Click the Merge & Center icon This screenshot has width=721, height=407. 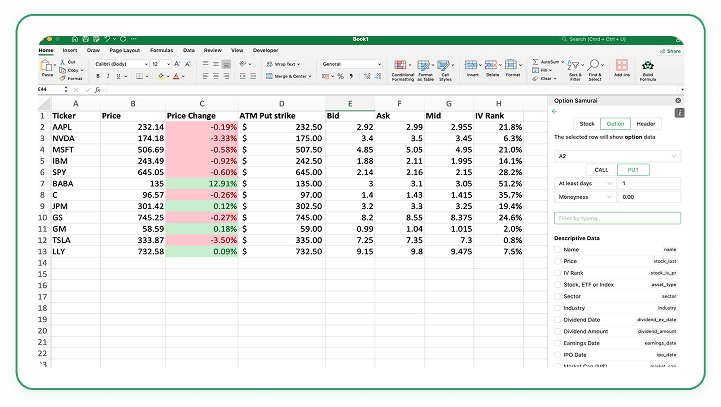[269, 76]
